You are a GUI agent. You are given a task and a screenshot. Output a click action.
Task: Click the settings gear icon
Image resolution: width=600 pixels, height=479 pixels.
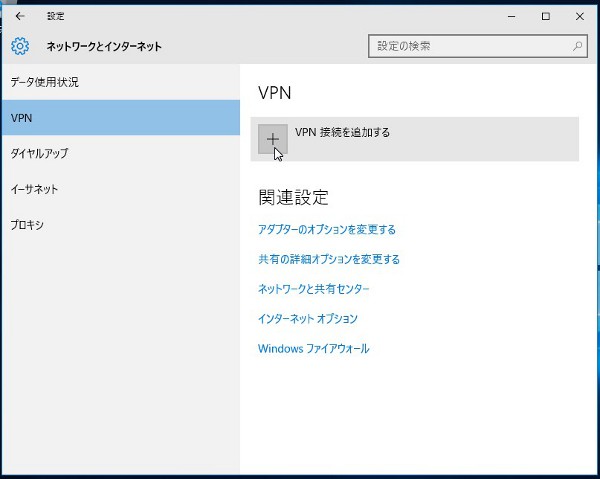pos(20,46)
